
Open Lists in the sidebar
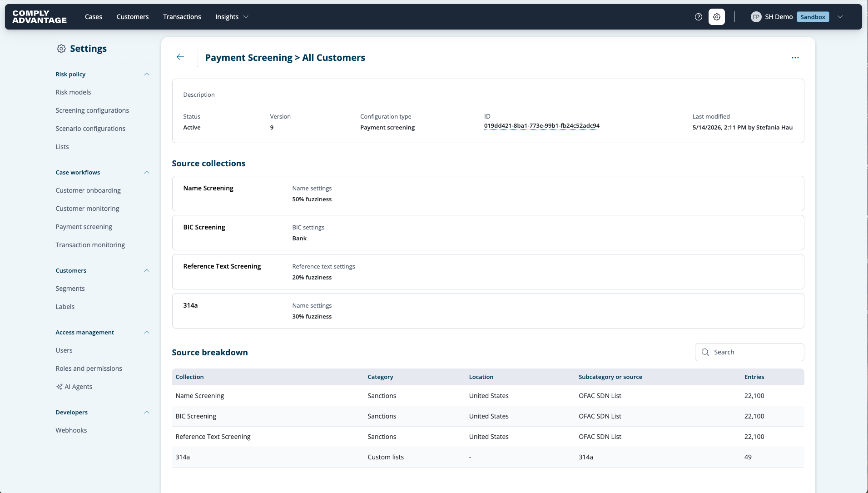click(62, 147)
